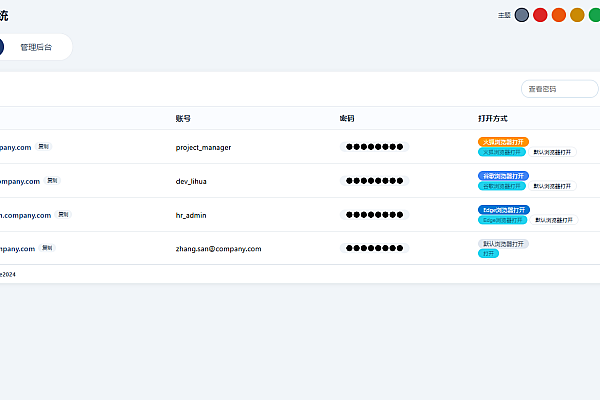Click the cyan 火狐浏览器打开 button
Image resolution: width=600 pixels, height=400 pixels.
point(502,152)
